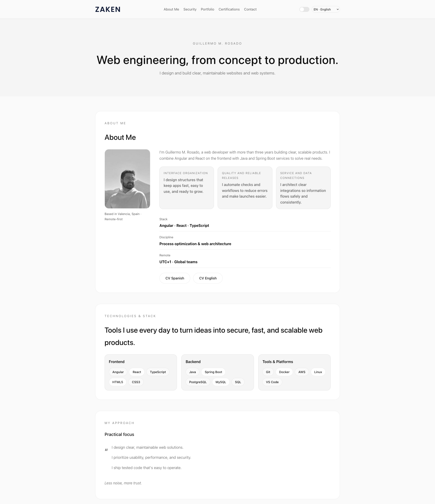Click the Docker tag in Tools & Platforms
The width and height of the screenshot is (435, 504).
tap(284, 372)
